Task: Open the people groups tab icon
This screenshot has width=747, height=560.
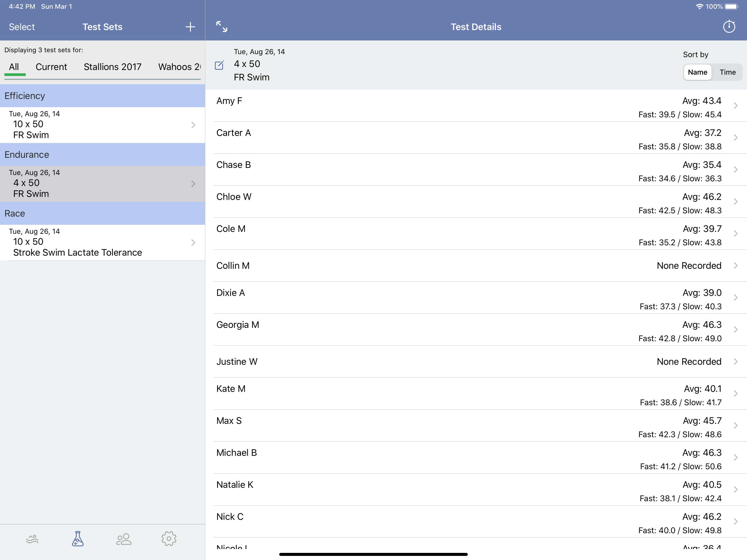Action: 124,539
